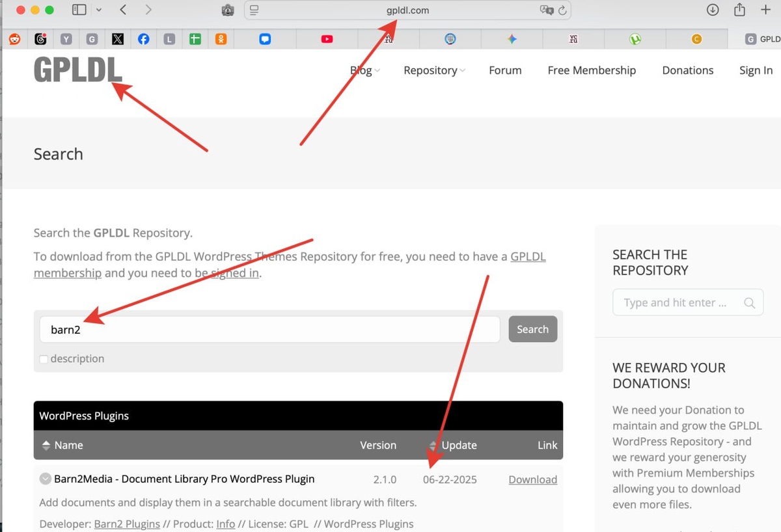The image size is (781, 532).
Task: Open the X (Twitter) pinned tab
Action: coord(118,39)
